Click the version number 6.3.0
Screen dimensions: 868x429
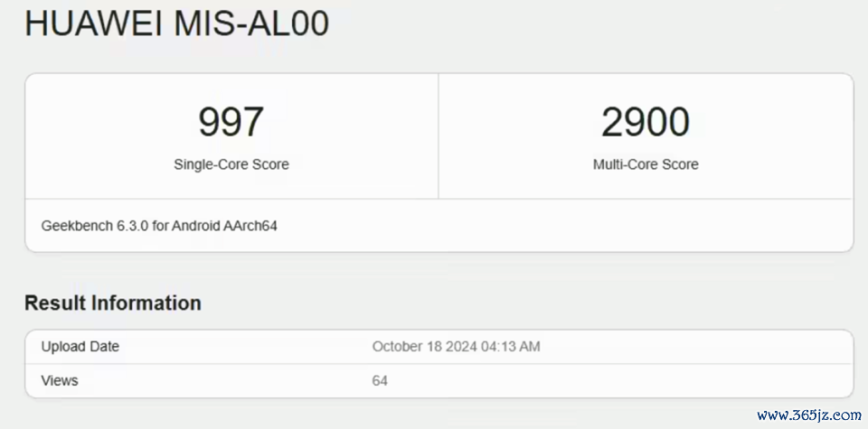pos(129,225)
